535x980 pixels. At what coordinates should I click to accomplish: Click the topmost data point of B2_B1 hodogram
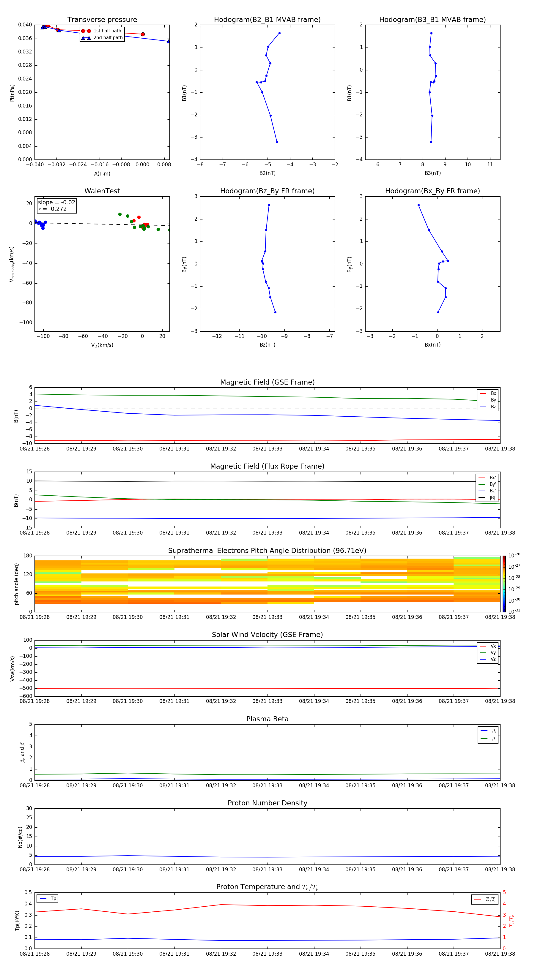(x=279, y=33)
